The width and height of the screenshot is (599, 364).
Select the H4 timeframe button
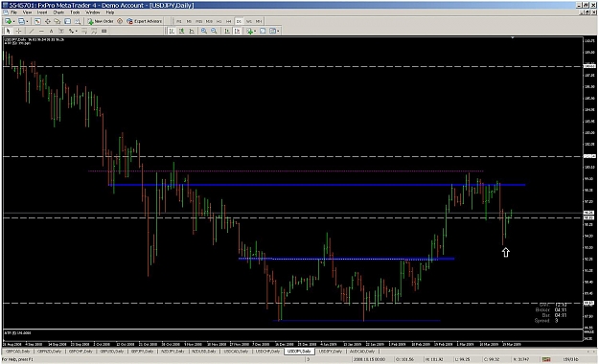[x=228, y=21]
